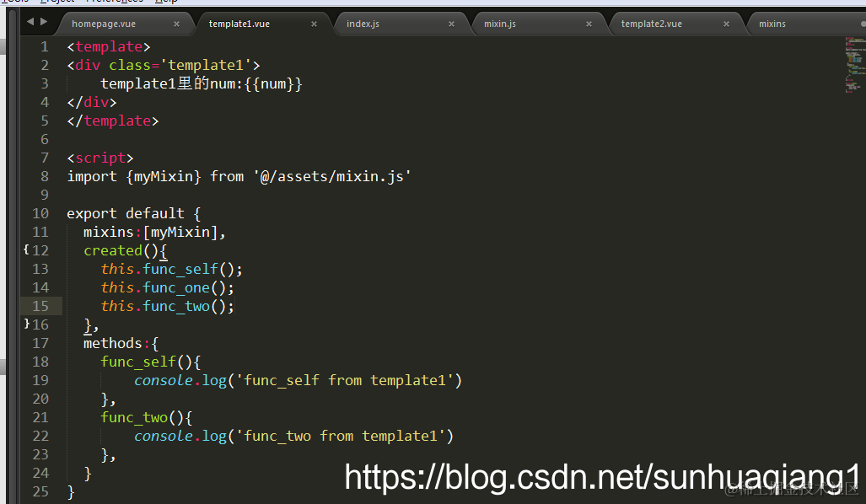The height and width of the screenshot is (504, 866).
Task: Close the template2.vue tab
Action: point(726,24)
